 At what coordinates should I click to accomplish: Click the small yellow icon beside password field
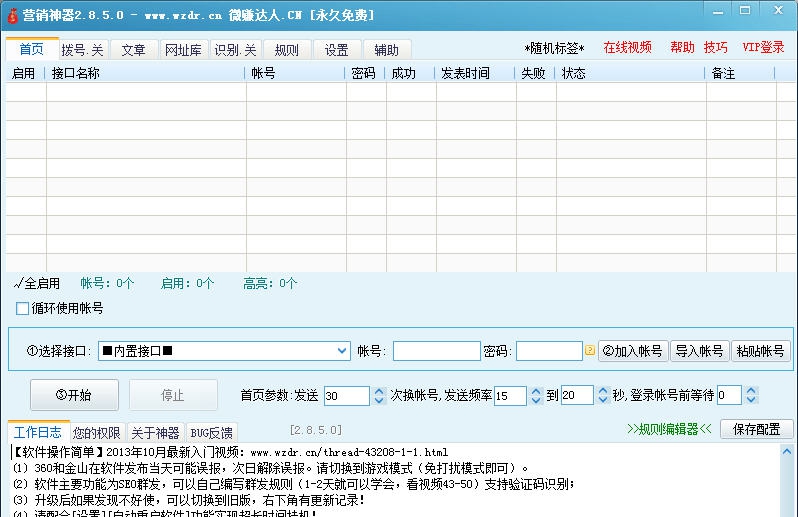coord(590,351)
